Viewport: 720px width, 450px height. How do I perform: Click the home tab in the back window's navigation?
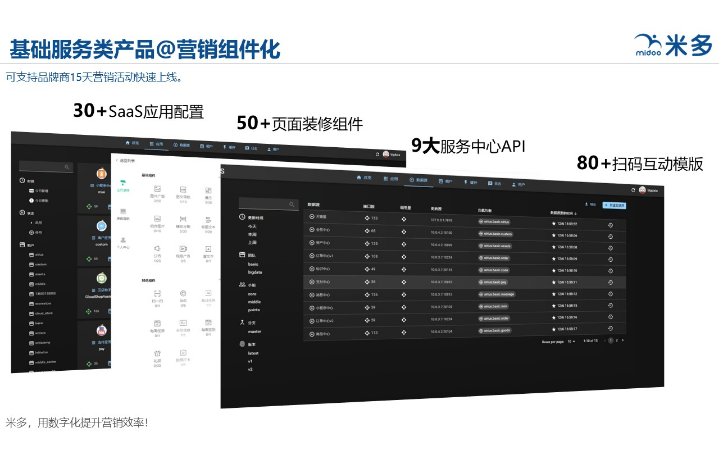coord(132,143)
